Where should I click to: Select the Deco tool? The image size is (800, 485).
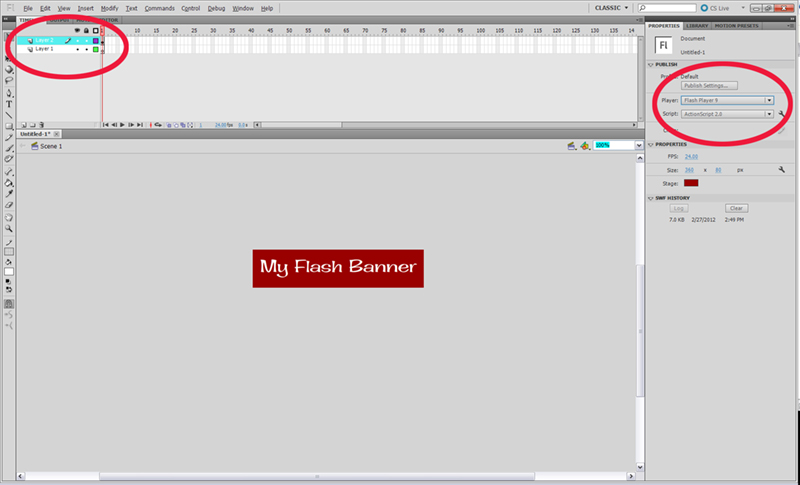9,159
